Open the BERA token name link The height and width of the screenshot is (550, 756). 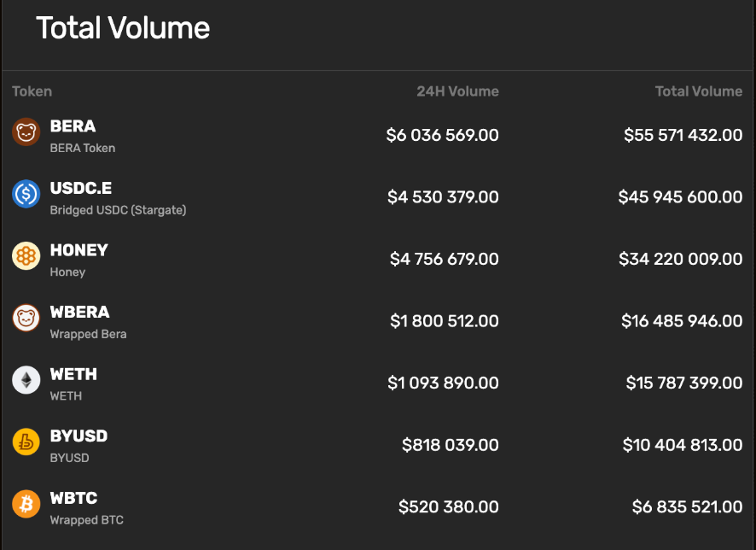click(73, 126)
